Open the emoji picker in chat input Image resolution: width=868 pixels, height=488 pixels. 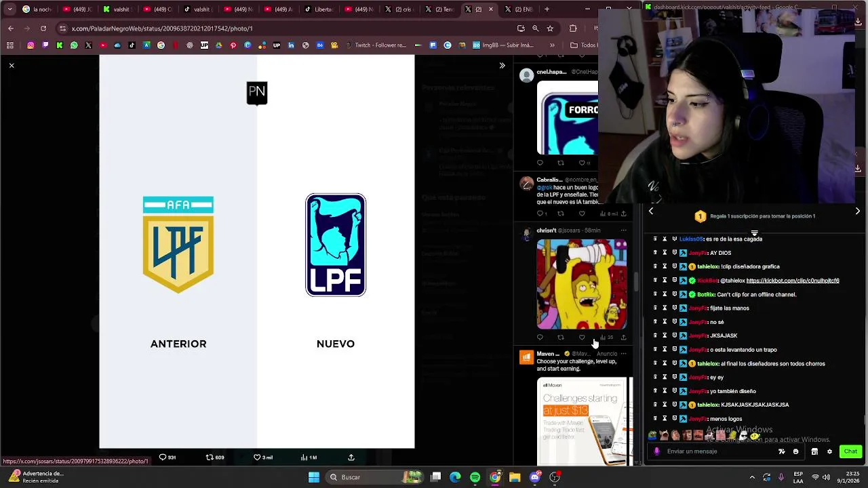pos(796,451)
